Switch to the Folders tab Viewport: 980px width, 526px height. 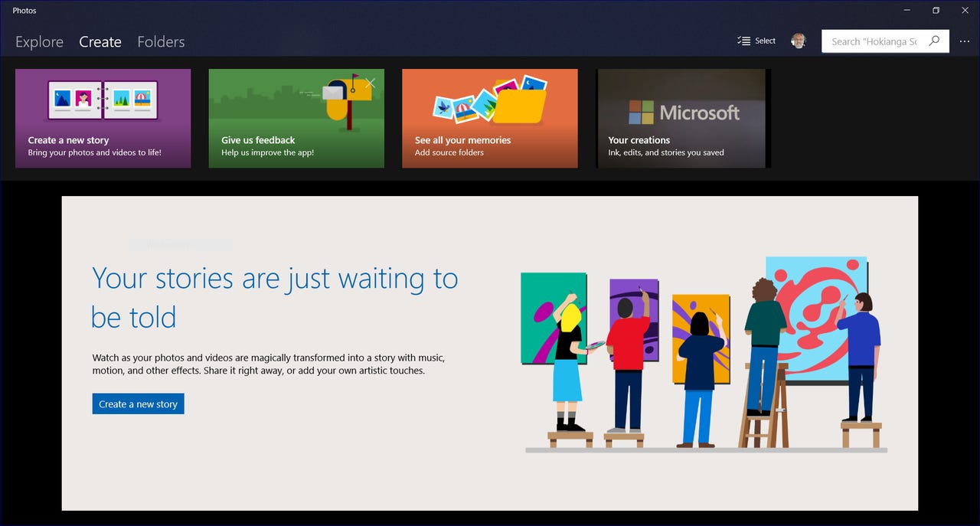(x=161, y=42)
